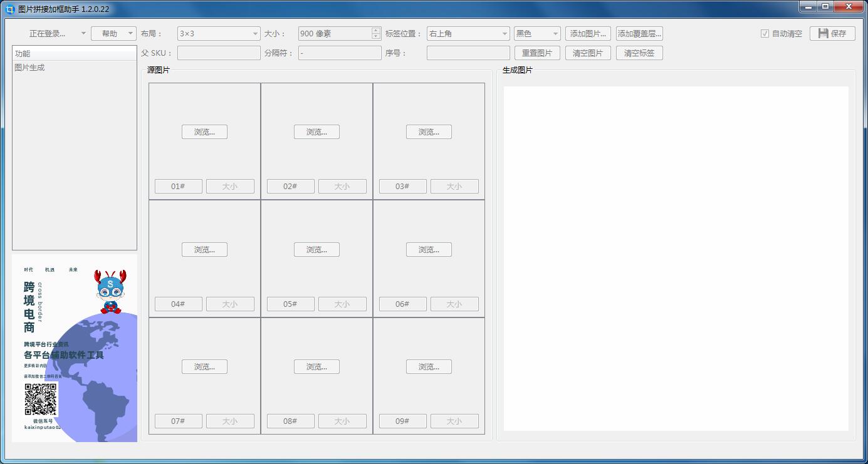Viewport: 868px width, 464px height.
Task: Click the 序号 input field
Action: (x=468, y=53)
